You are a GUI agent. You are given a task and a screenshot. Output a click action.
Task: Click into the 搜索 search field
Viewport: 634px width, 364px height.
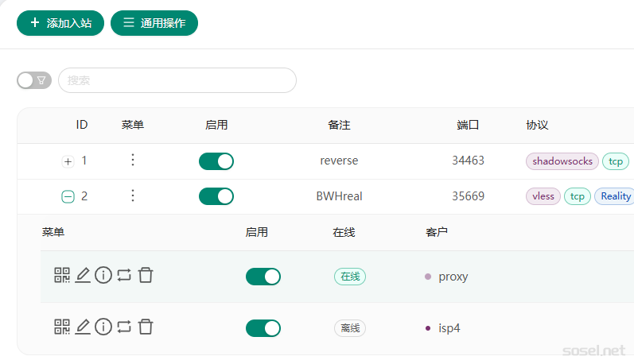(177, 80)
